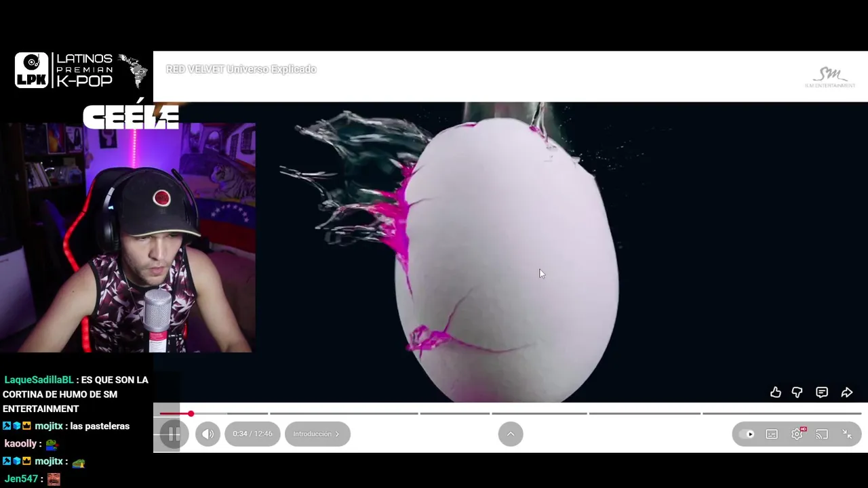Click the emote in kaoolly's chat message
This screenshot has width=868, height=488.
(52, 445)
